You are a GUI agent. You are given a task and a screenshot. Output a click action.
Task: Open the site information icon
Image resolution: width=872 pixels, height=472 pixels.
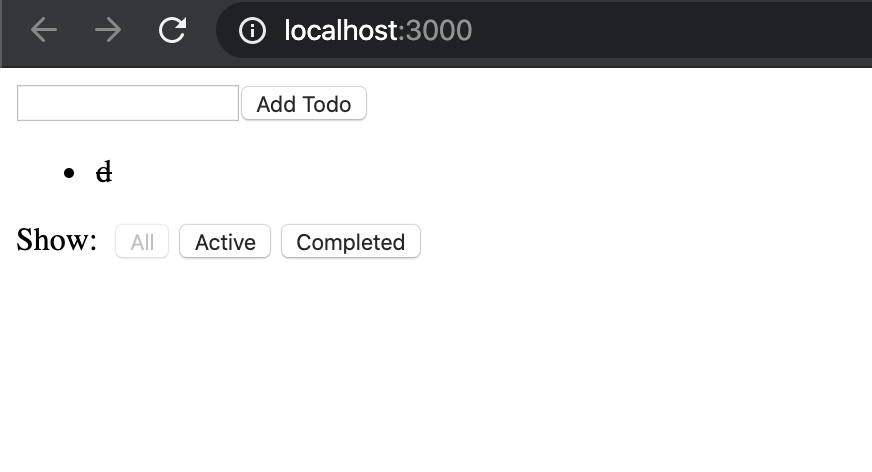click(252, 31)
